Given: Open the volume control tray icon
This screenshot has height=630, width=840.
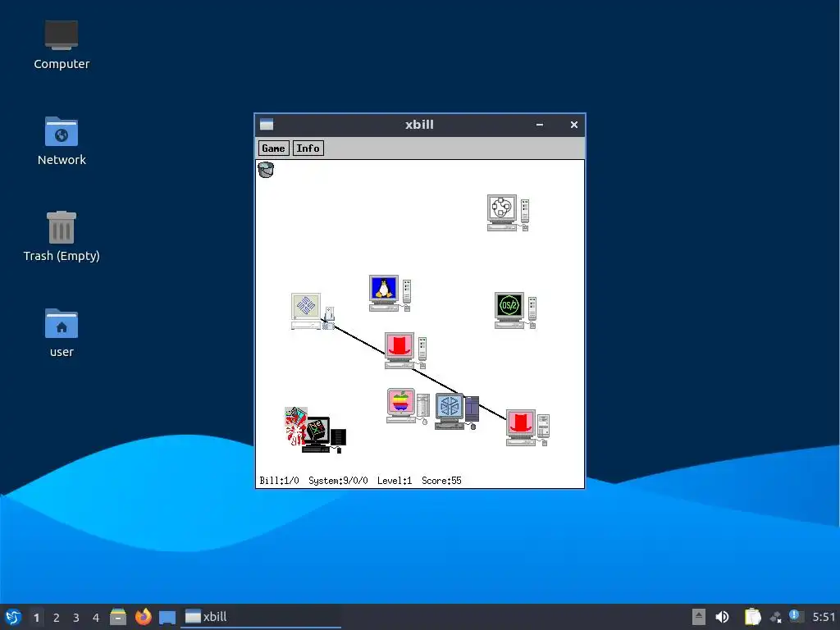Looking at the screenshot, I should 722,617.
